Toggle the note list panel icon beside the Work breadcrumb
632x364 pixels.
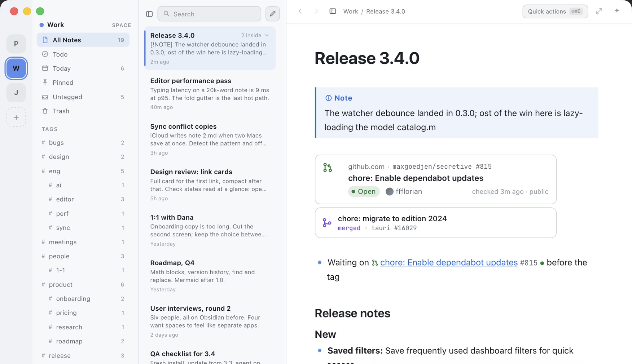click(x=333, y=11)
